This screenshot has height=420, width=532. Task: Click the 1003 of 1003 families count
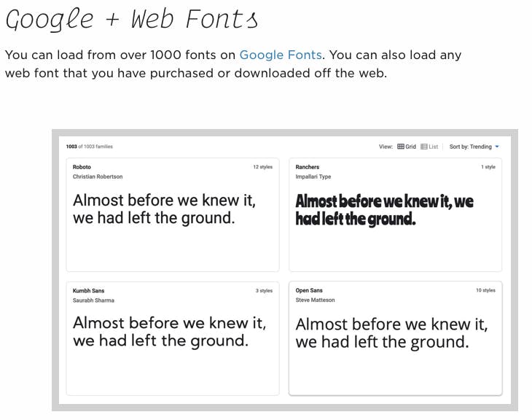(x=90, y=147)
